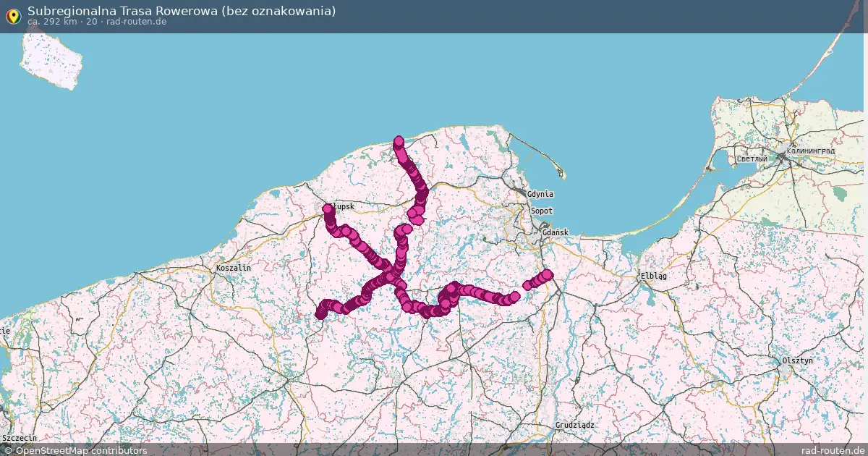Click the Koszalin city label
Screen dimensions: 868x456
[234, 268]
